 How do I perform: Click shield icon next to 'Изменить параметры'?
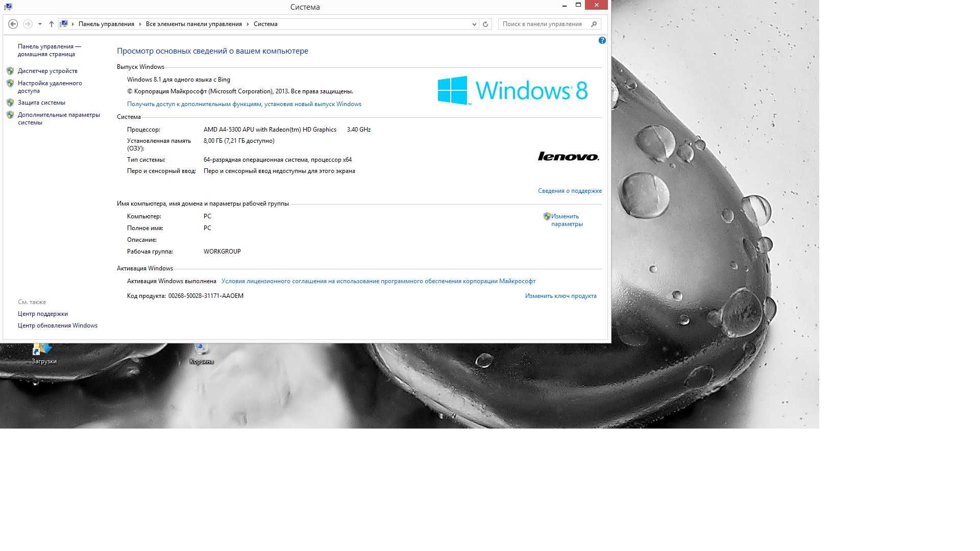pos(547,216)
